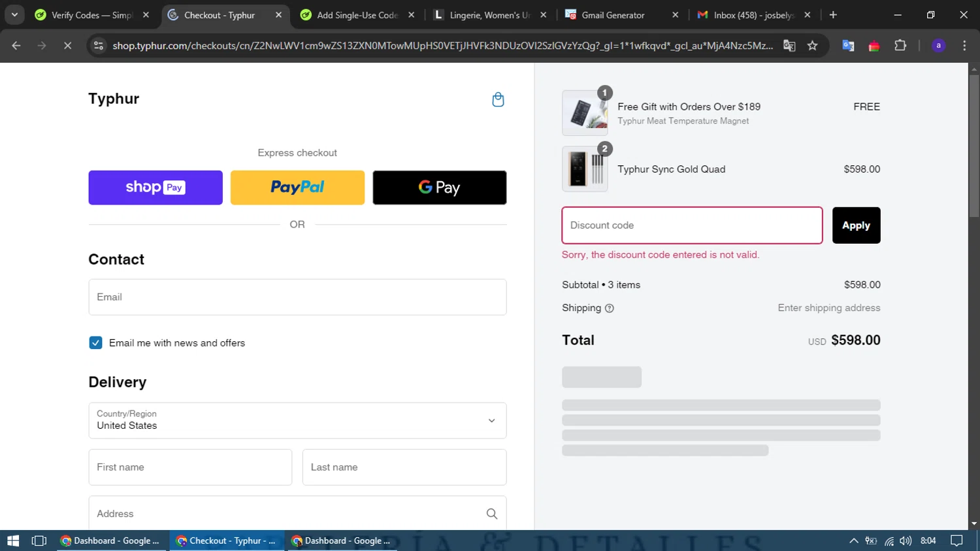Open the Windows Start menu

(13, 541)
